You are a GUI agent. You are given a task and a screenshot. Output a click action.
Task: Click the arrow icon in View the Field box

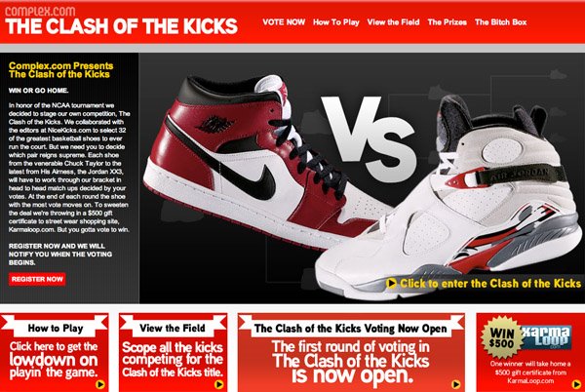pyautogui.click(x=219, y=384)
